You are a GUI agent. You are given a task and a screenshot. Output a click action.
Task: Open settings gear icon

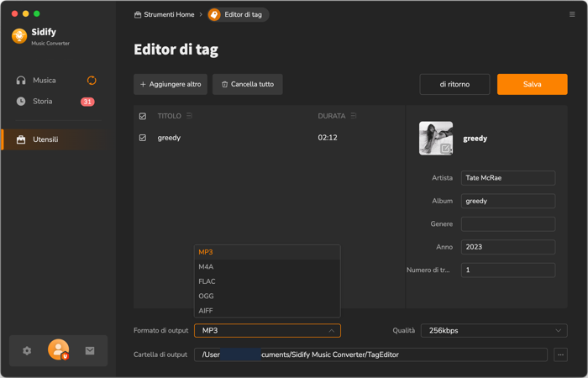pyautogui.click(x=27, y=350)
